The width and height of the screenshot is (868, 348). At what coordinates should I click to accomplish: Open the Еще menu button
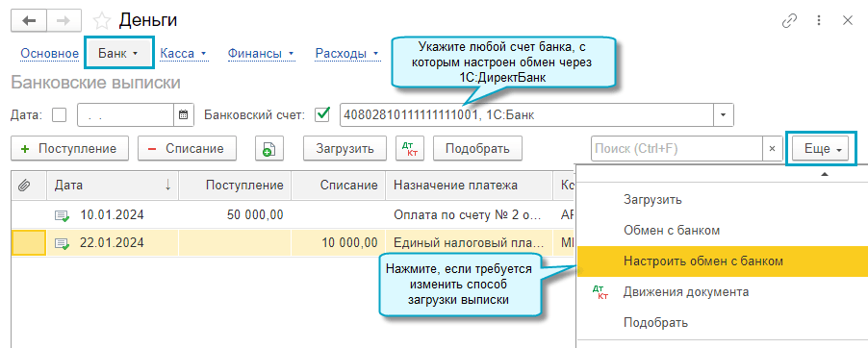[x=821, y=149]
